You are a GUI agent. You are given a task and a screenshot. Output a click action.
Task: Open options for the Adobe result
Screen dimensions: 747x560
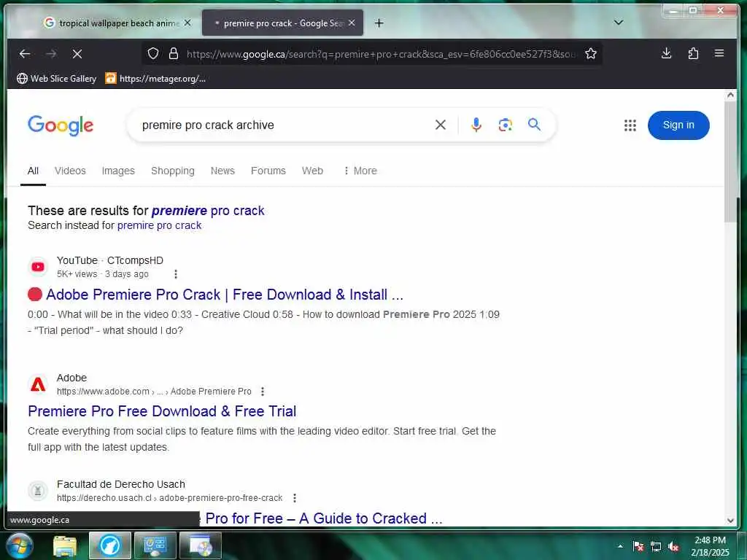263,392
